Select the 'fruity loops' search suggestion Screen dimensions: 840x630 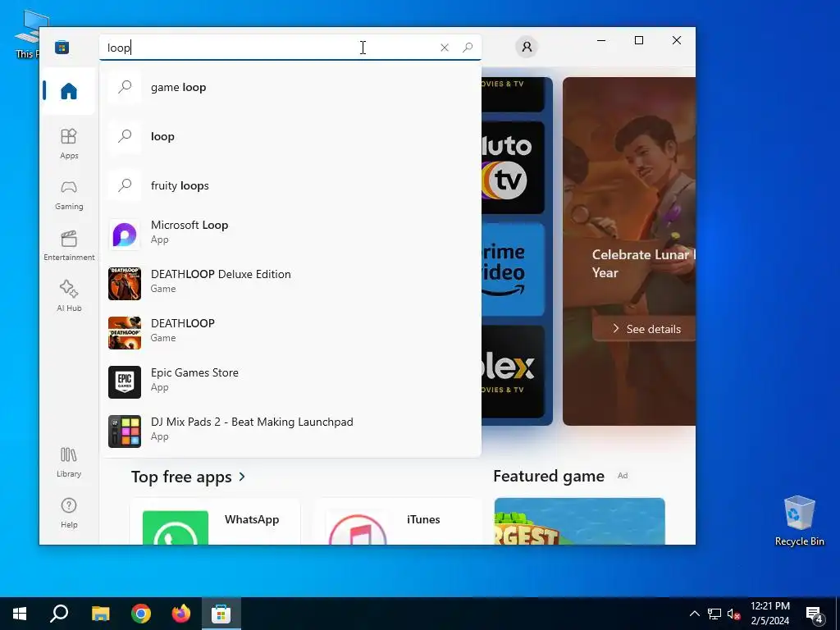coord(290,186)
